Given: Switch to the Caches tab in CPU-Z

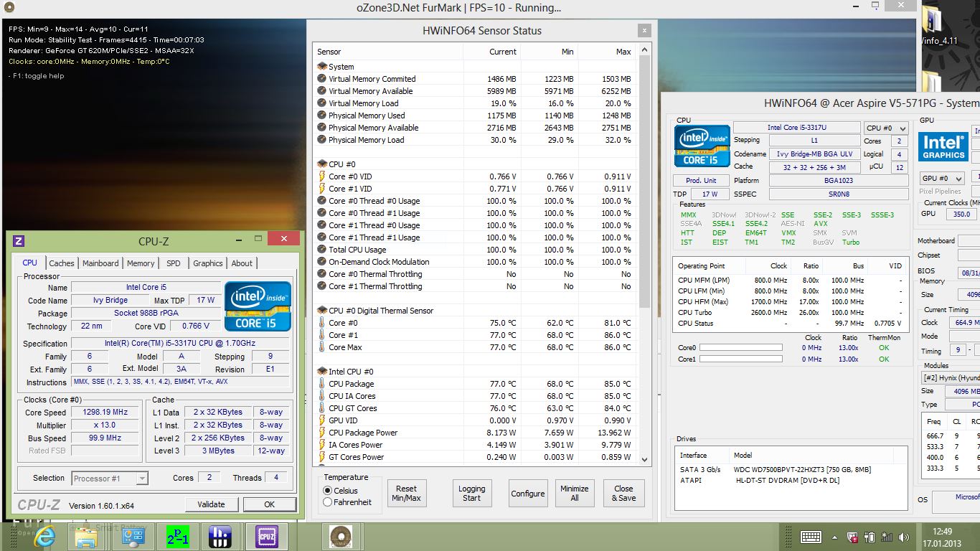Looking at the screenshot, I should 62,263.
